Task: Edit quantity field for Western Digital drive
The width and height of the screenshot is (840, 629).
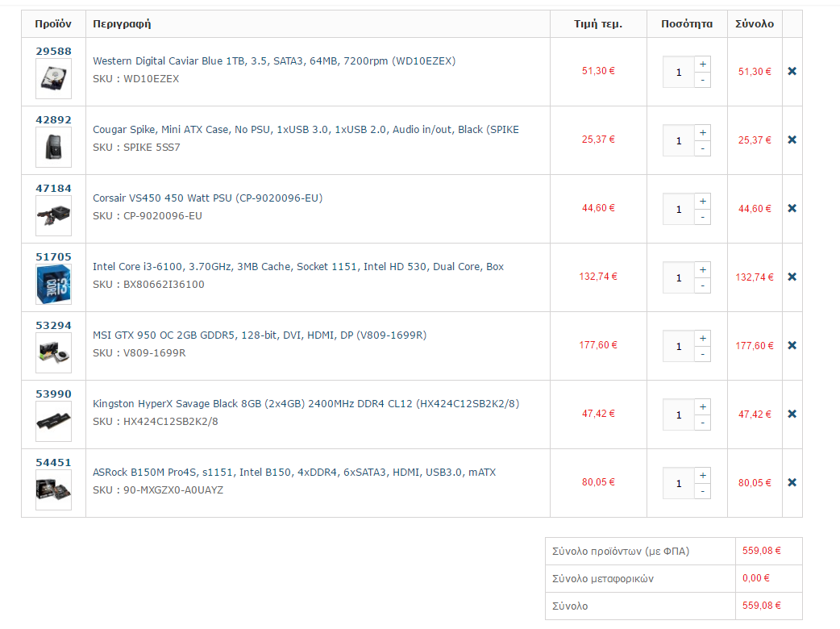Action: pyautogui.click(x=679, y=72)
